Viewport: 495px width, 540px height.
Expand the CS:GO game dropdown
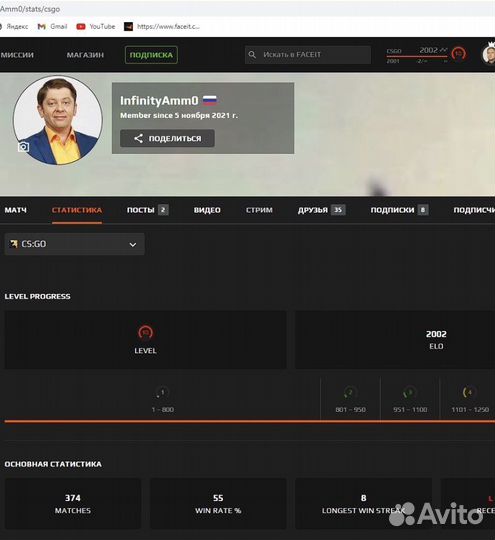coord(74,244)
